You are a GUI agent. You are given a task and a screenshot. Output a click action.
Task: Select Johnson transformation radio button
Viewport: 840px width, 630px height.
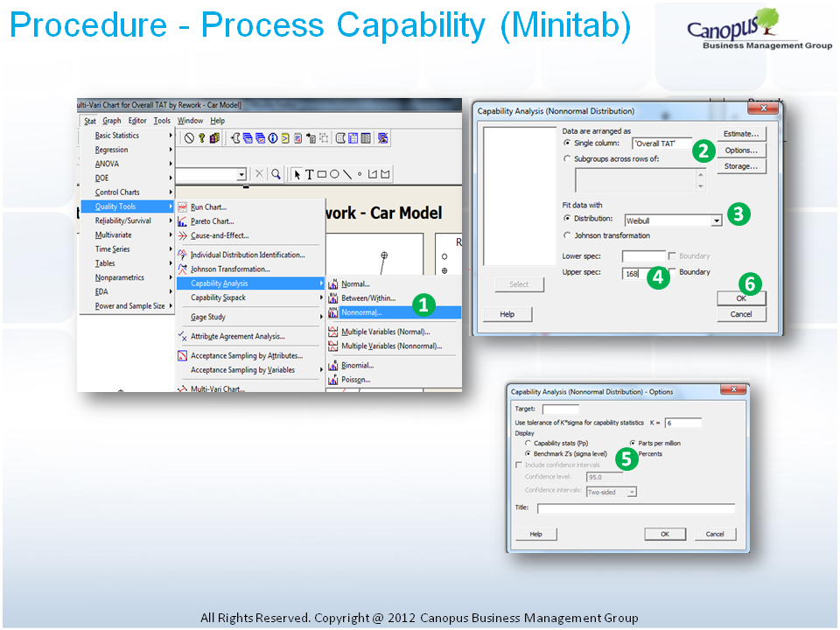tap(567, 235)
